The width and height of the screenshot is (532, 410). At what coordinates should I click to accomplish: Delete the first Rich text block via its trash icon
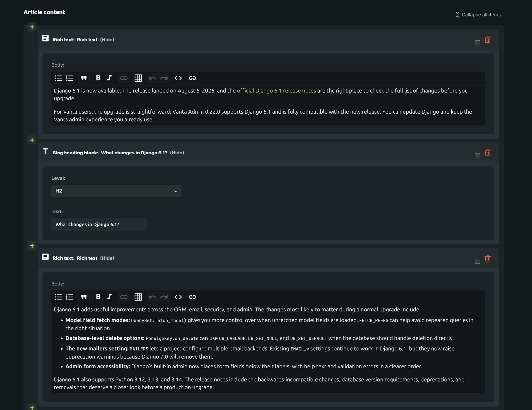click(488, 40)
